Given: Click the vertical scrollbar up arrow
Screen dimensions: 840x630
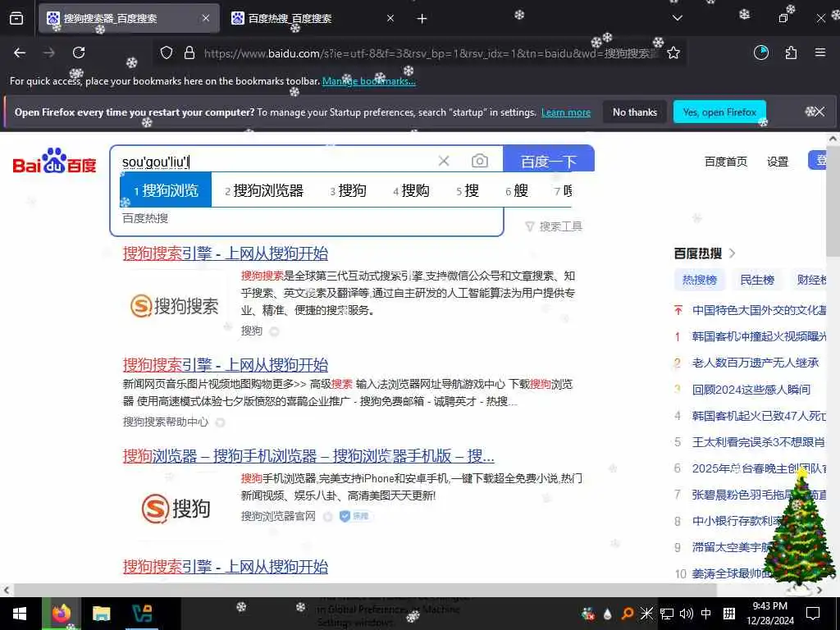Looking at the screenshot, I should point(833,139).
